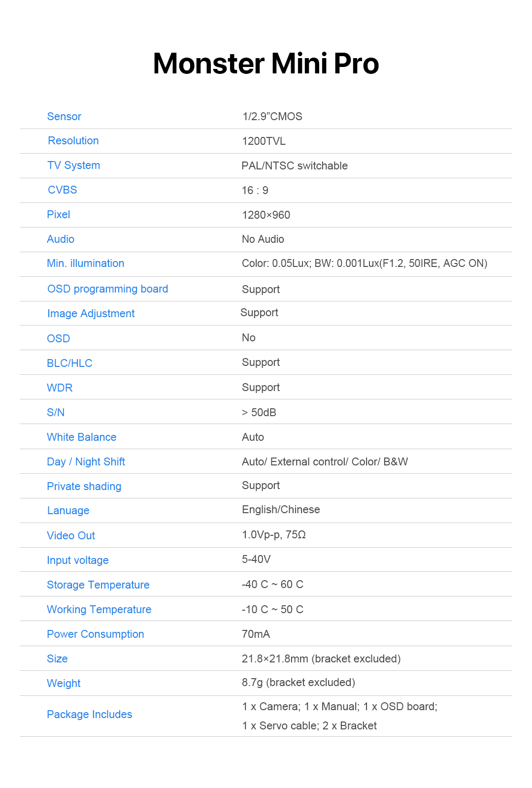Click the Day / Night Shift label

(86, 462)
